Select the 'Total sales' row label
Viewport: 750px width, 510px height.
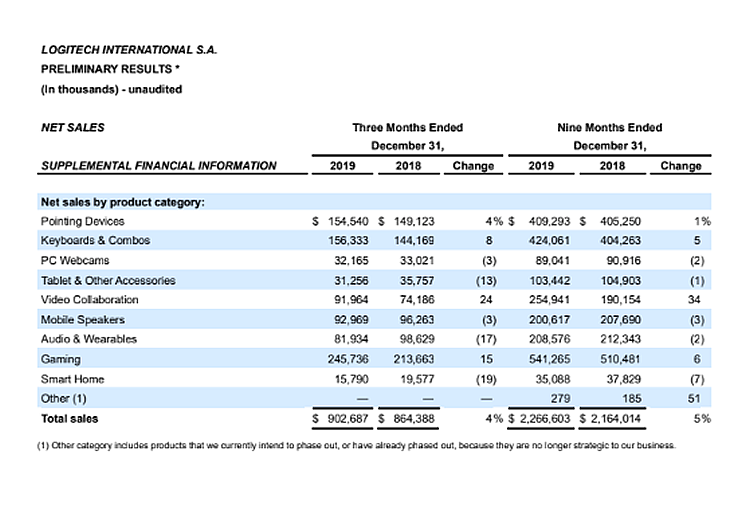pos(69,419)
